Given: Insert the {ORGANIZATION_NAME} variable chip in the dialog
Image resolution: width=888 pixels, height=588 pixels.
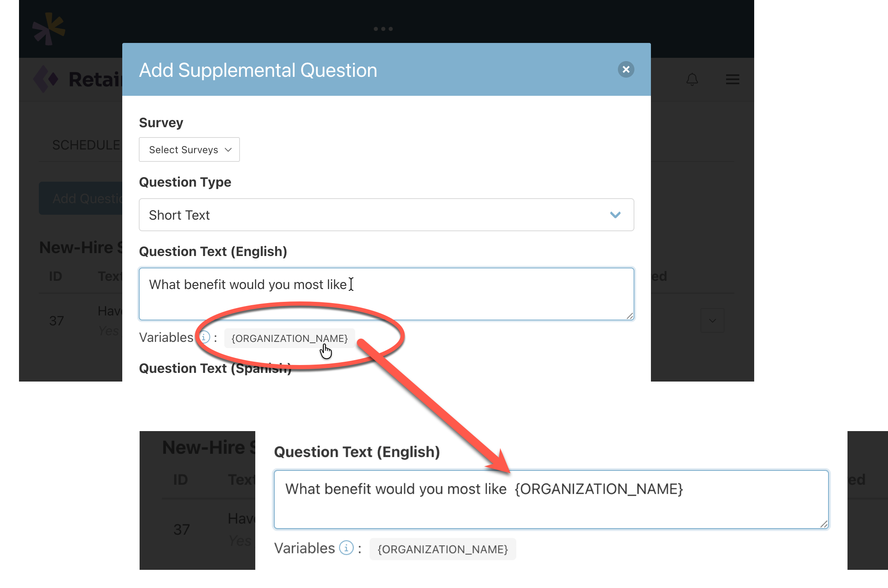Looking at the screenshot, I should click(290, 338).
